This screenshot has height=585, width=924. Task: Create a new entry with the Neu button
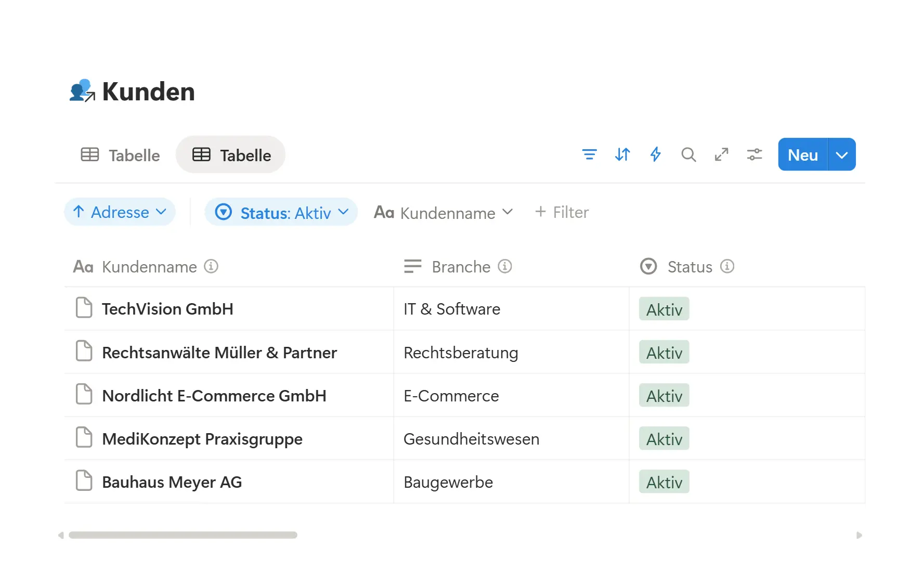802,154
